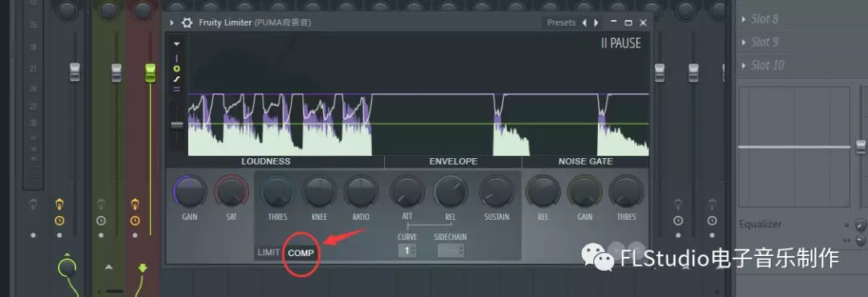The width and height of the screenshot is (868, 297).
Task: Click the noise gate GAIN knob
Action: pyautogui.click(x=584, y=191)
